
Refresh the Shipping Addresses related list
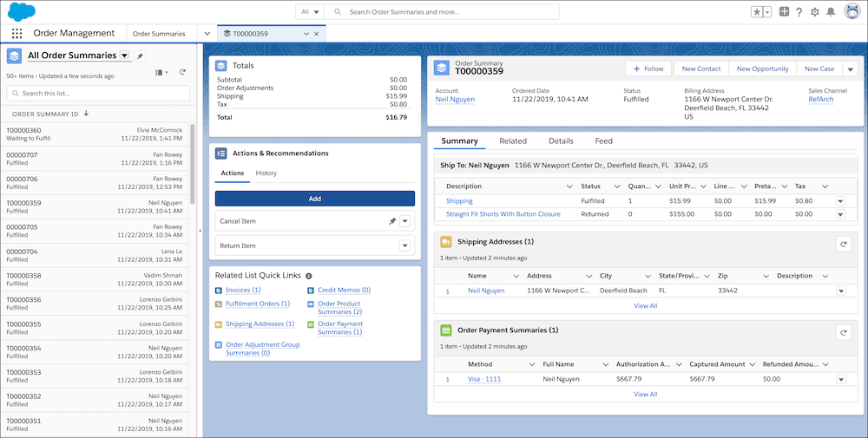[843, 245]
